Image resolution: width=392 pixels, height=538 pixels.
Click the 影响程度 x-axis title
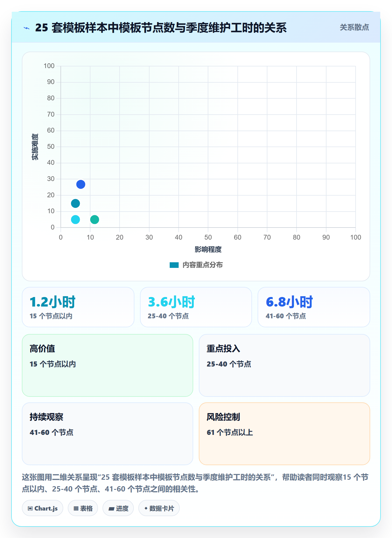coord(208,249)
